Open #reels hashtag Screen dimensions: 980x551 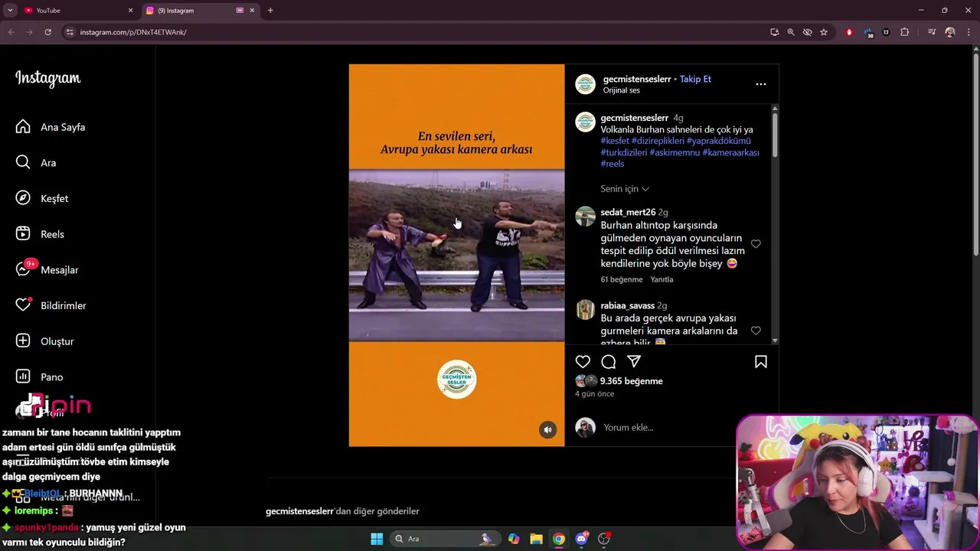pos(612,164)
